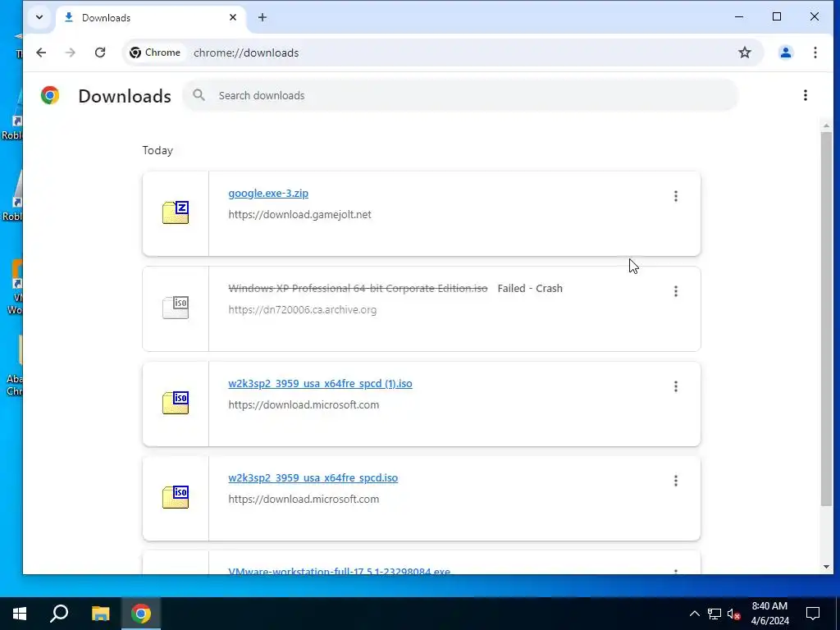Click the downloads page scrollbar thumb
The image size is (840, 630).
[826, 318]
